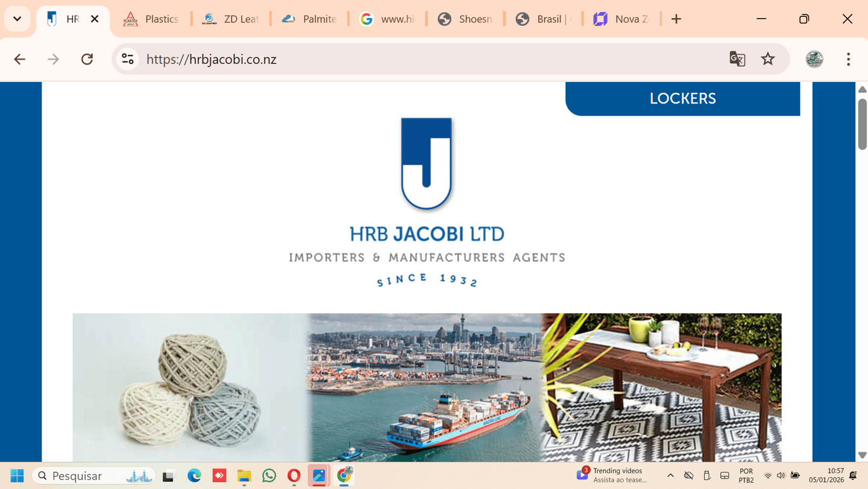Switch to the Nova Z tab

click(x=622, y=19)
